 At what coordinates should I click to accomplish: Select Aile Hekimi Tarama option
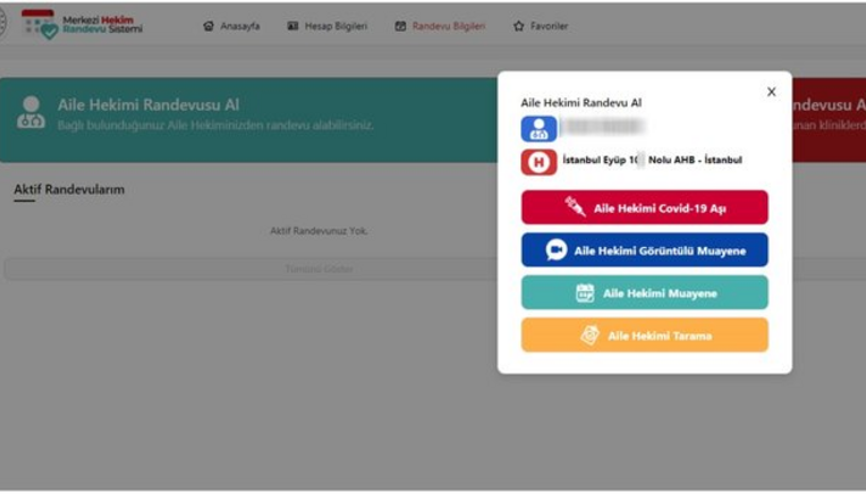(645, 335)
